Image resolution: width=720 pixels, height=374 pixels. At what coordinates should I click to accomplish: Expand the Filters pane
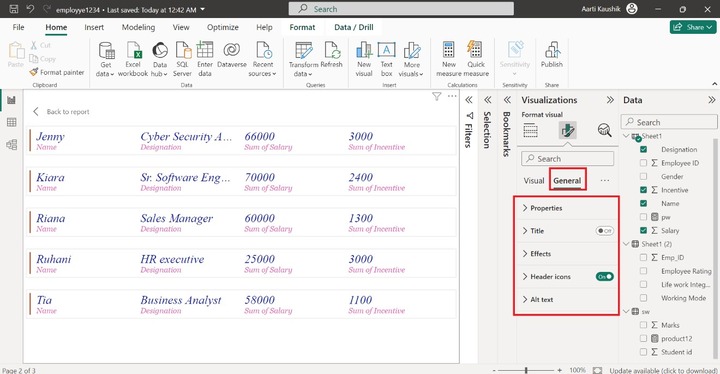[469, 100]
